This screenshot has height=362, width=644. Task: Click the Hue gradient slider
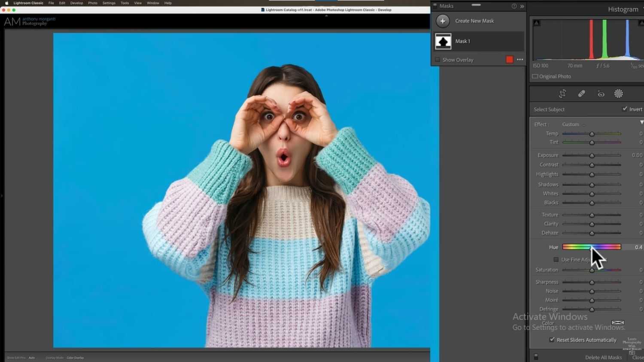pos(591,246)
